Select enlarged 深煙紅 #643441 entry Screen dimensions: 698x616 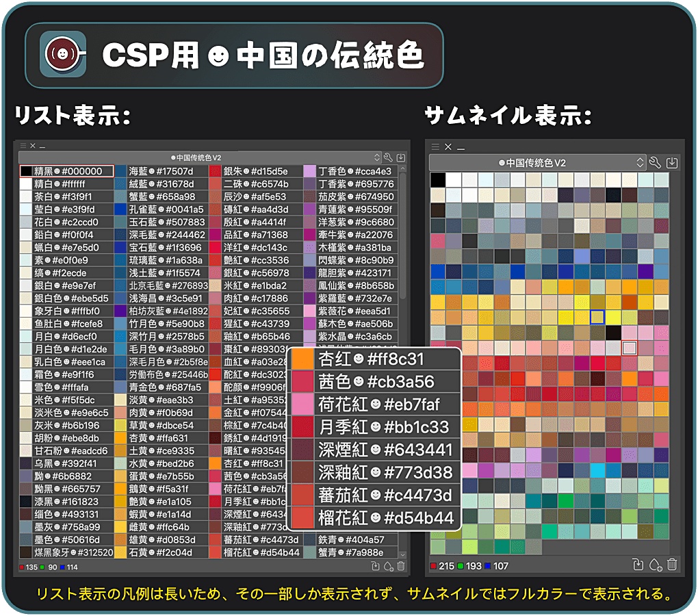point(375,450)
